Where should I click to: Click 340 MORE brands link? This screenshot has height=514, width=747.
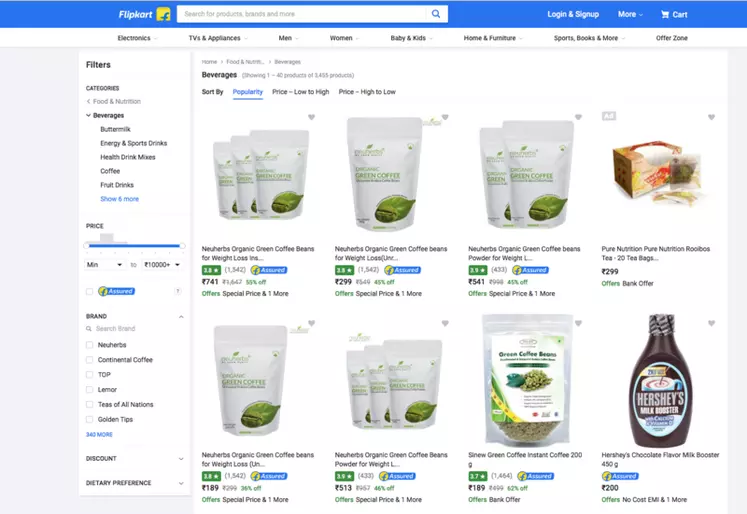click(99, 434)
